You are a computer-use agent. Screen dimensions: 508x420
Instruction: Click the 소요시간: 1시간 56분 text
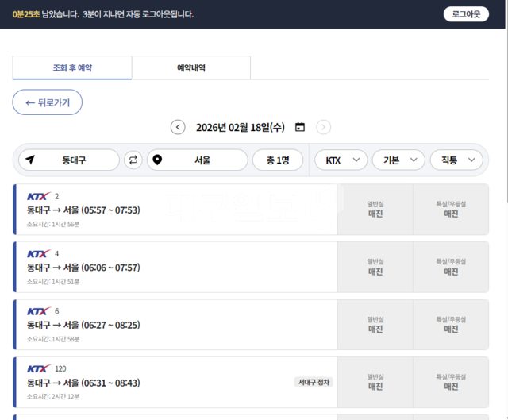(53, 224)
